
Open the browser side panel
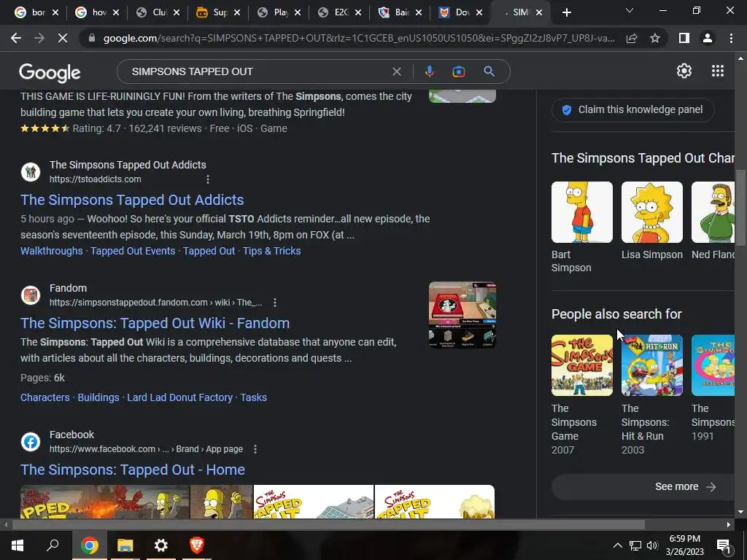684,38
